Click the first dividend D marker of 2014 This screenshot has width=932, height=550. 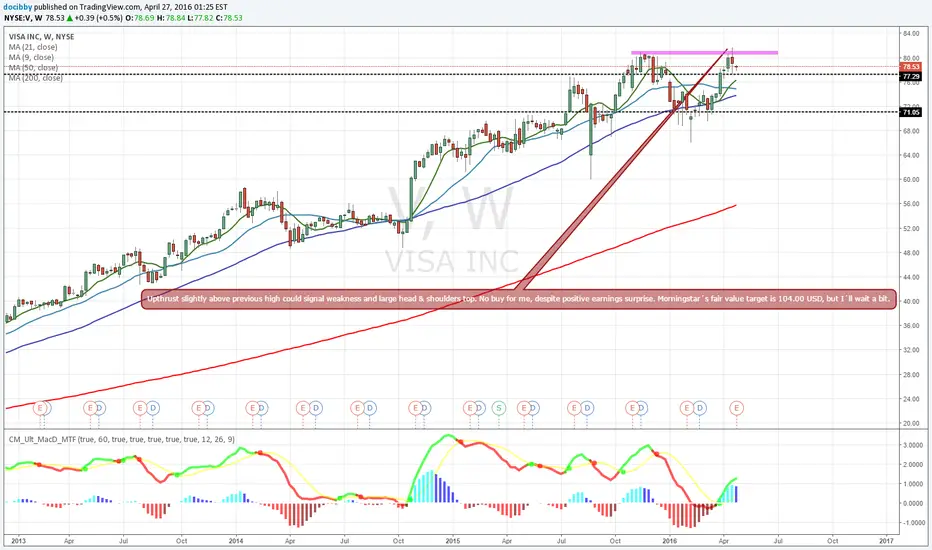pos(262,408)
